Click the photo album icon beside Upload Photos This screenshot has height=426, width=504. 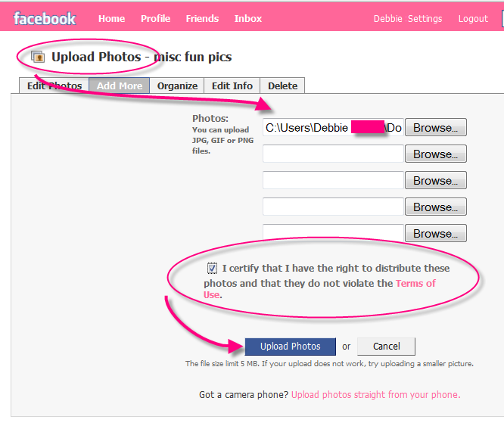(x=37, y=57)
